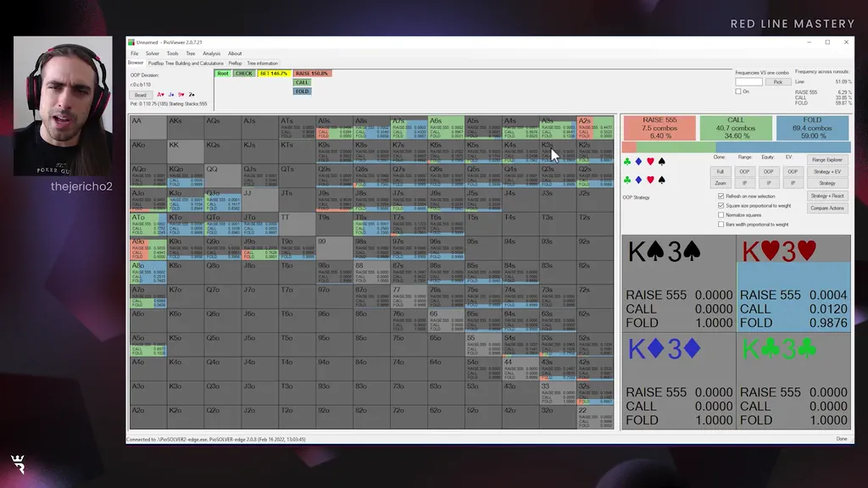Screen dimensions: 868x488
Task: Open the File menu
Action: point(135,53)
